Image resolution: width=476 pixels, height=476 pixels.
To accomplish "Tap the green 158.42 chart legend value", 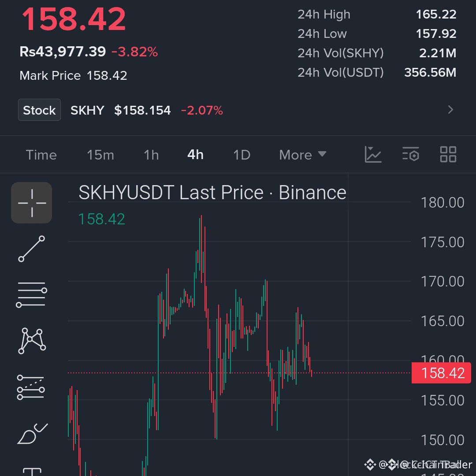I will pyautogui.click(x=101, y=219).
